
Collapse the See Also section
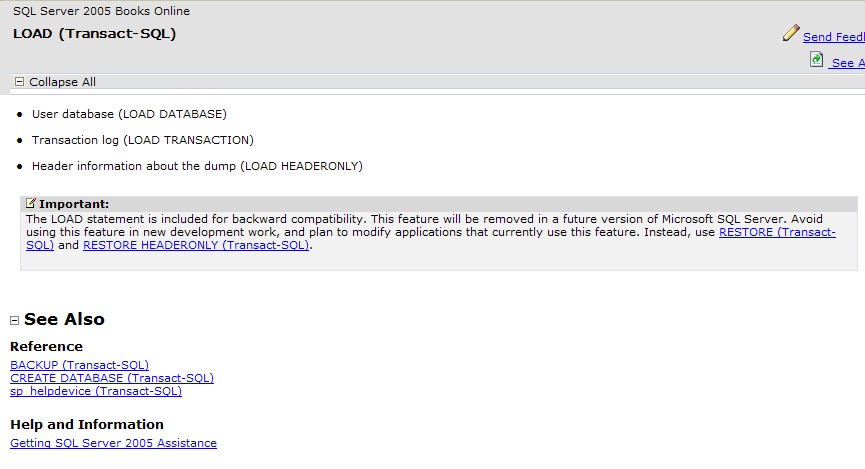coord(14,320)
